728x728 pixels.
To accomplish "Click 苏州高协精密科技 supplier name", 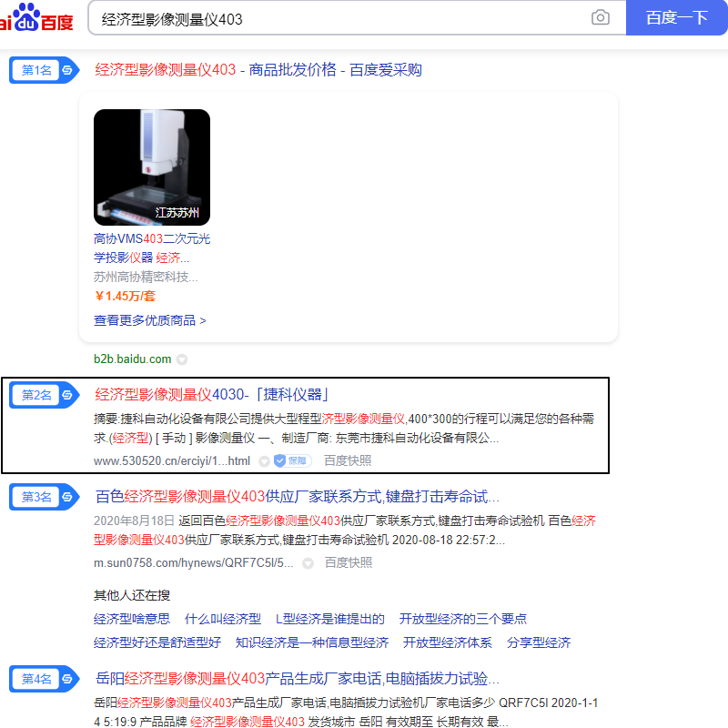I will tap(146, 278).
